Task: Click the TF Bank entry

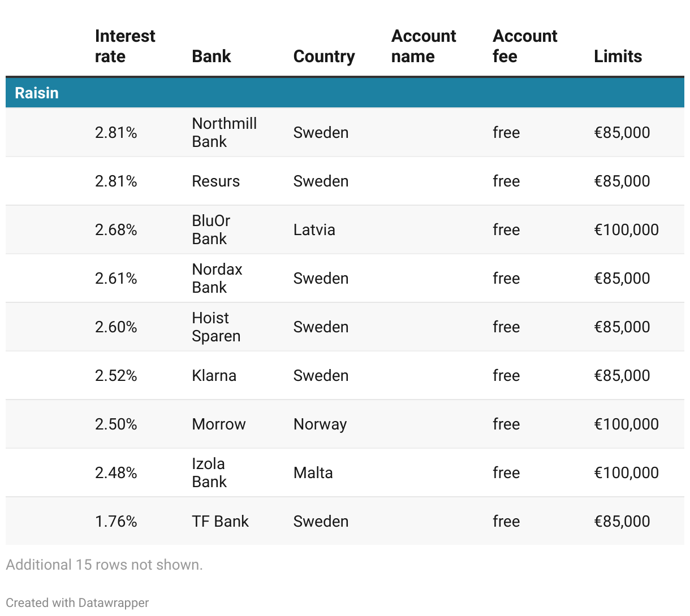Action: 221,521
